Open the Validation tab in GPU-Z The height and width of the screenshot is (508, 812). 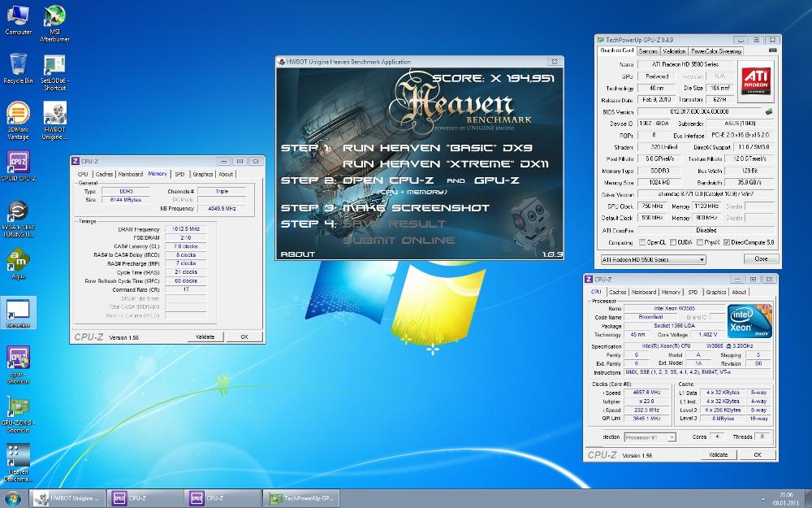pos(674,50)
